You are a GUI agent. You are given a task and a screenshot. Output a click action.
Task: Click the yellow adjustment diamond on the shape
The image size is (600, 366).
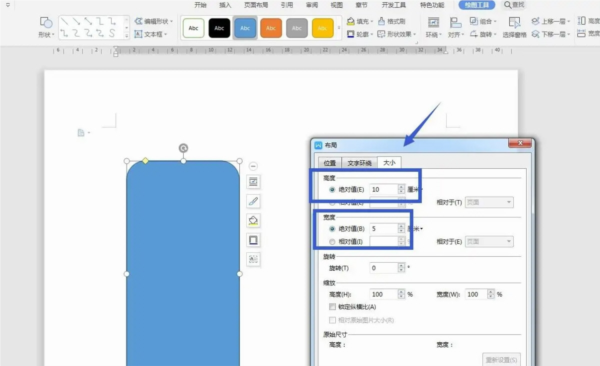[145, 161]
